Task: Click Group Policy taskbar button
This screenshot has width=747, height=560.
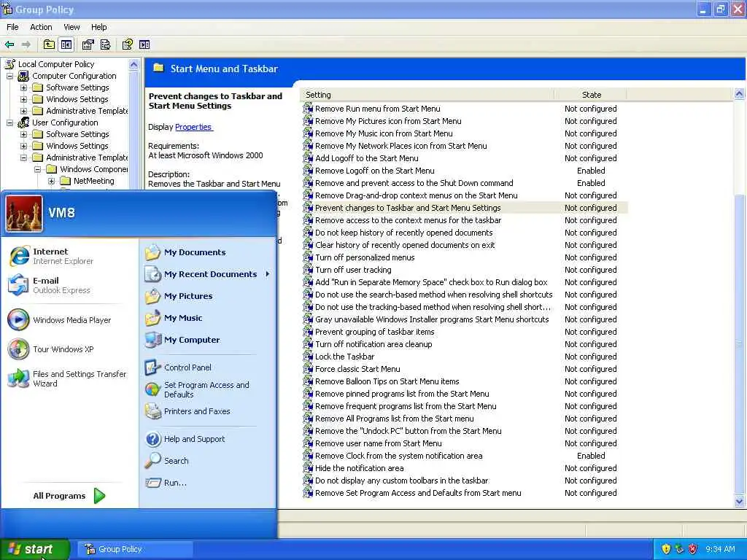Action: (x=135, y=549)
